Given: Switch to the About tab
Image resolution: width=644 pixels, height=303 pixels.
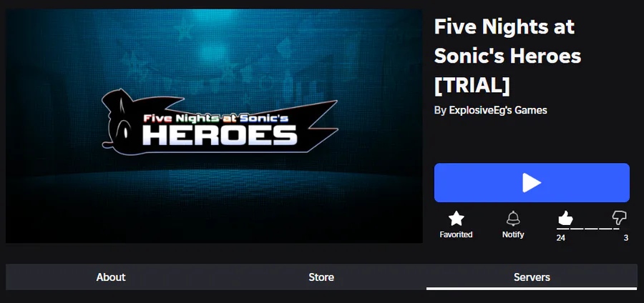Looking at the screenshot, I should (x=111, y=277).
